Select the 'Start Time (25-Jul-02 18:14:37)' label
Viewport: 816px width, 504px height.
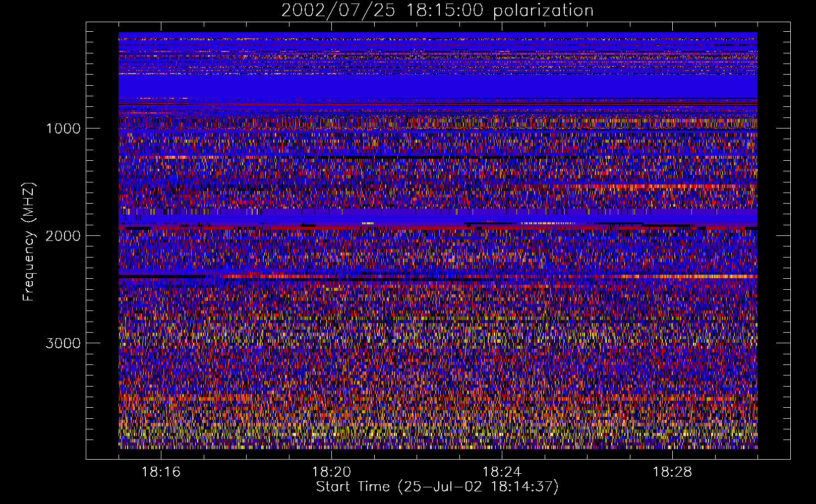coord(437,487)
